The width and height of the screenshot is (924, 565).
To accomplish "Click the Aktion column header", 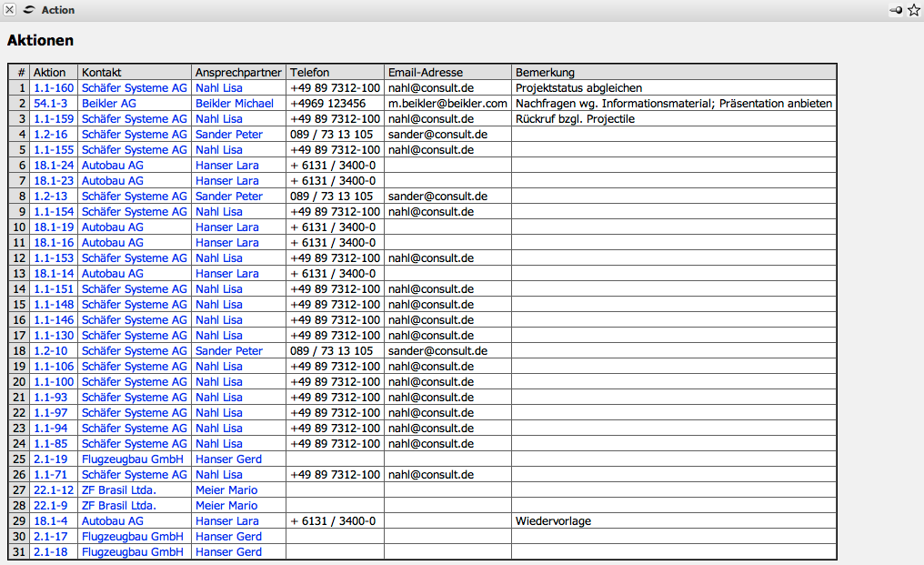I will click(x=50, y=73).
